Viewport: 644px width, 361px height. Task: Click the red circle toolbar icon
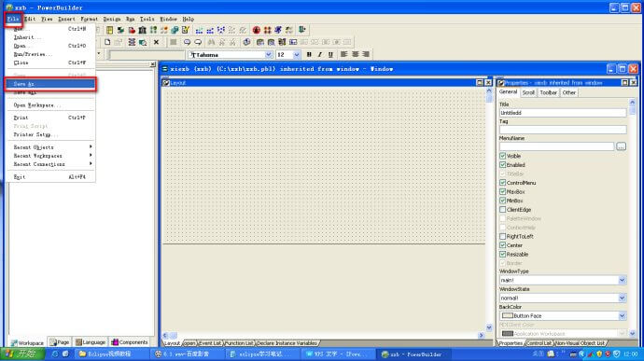pyautogui.click(x=257, y=30)
